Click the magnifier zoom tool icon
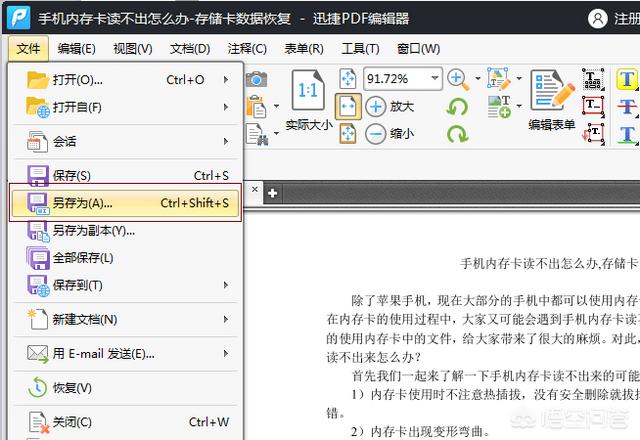Viewport: 640px width, 440px height. [x=458, y=79]
